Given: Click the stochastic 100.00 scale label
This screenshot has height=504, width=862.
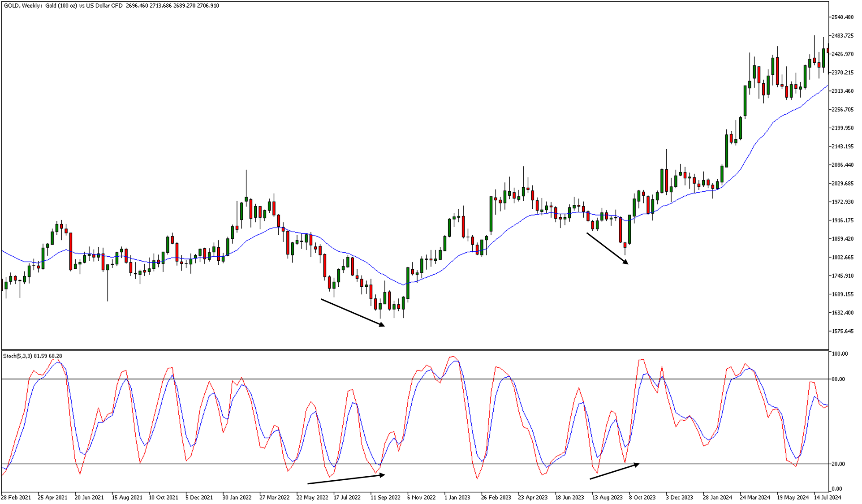Looking at the screenshot, I should pos(840,354).
